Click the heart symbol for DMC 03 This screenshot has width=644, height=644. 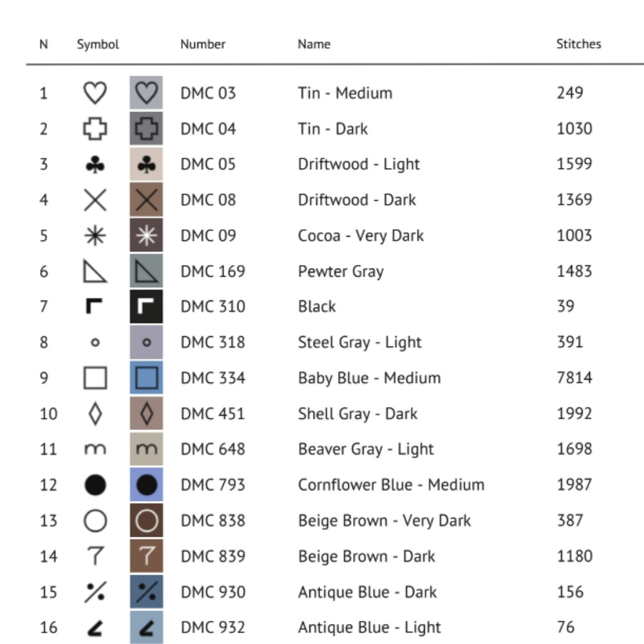point(95,93)
